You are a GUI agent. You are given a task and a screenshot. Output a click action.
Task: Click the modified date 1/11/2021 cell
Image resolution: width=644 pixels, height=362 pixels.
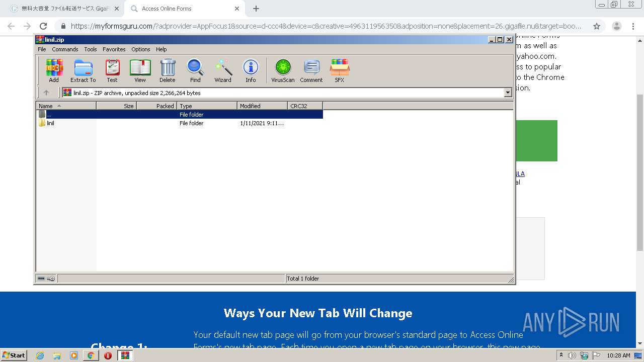click(x=262, y=123)
